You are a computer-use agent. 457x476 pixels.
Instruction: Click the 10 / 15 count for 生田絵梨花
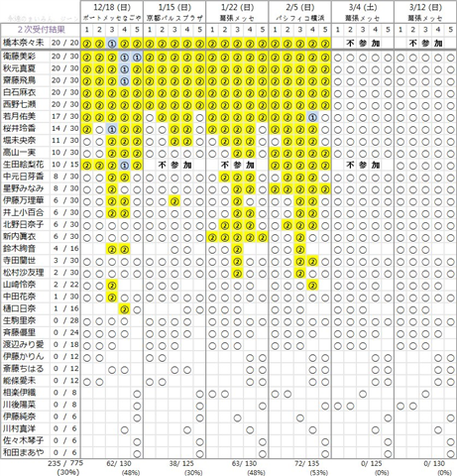point(65,165)
